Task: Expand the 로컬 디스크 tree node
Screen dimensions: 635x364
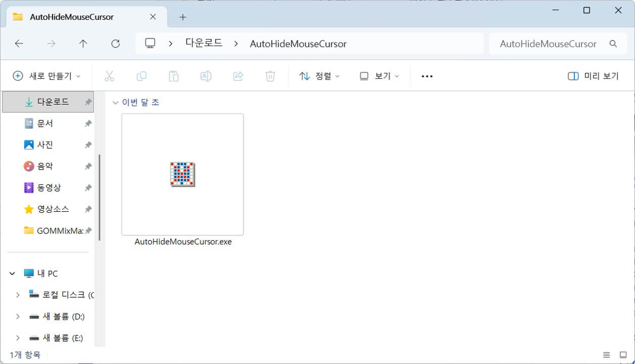Action: [18, 295]
